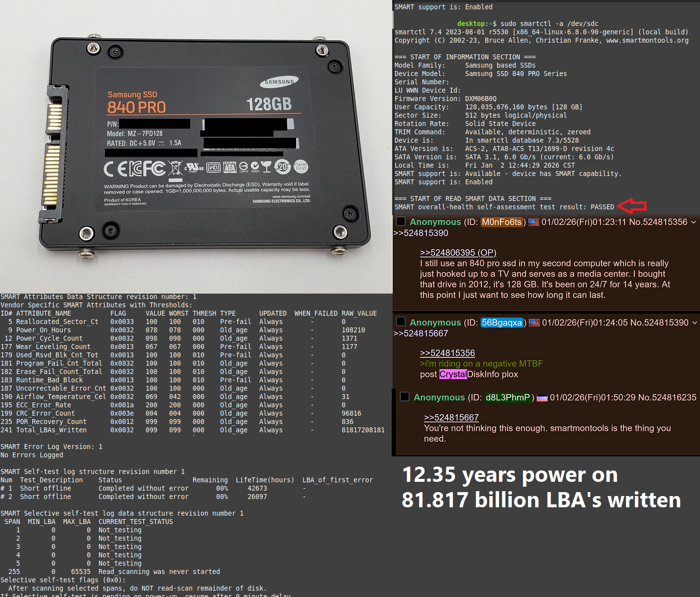Click the www.smartmontools.org URL in the terminal

click(x=648, y=40)
